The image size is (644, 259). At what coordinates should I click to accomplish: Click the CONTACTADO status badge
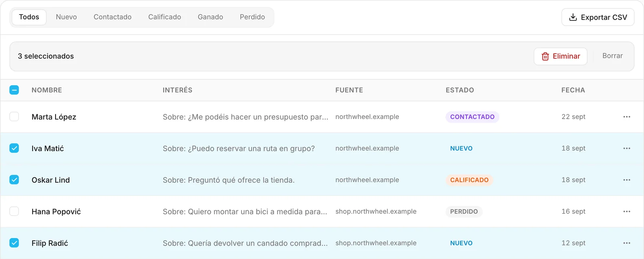click(472, 117)
